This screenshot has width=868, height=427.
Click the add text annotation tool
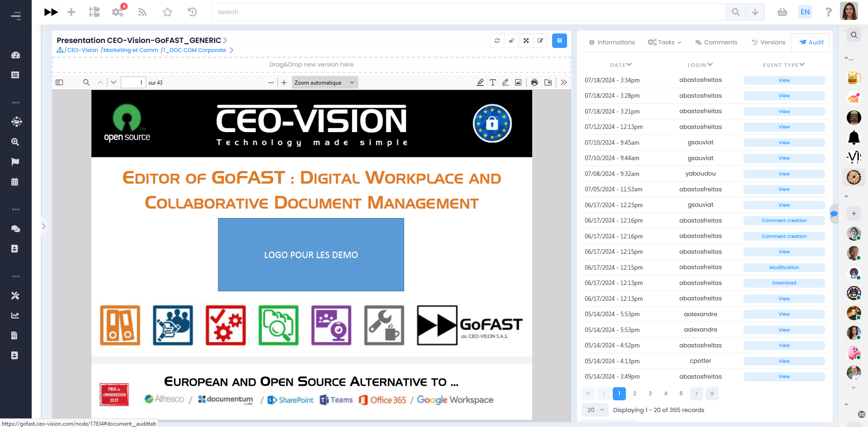493,82
